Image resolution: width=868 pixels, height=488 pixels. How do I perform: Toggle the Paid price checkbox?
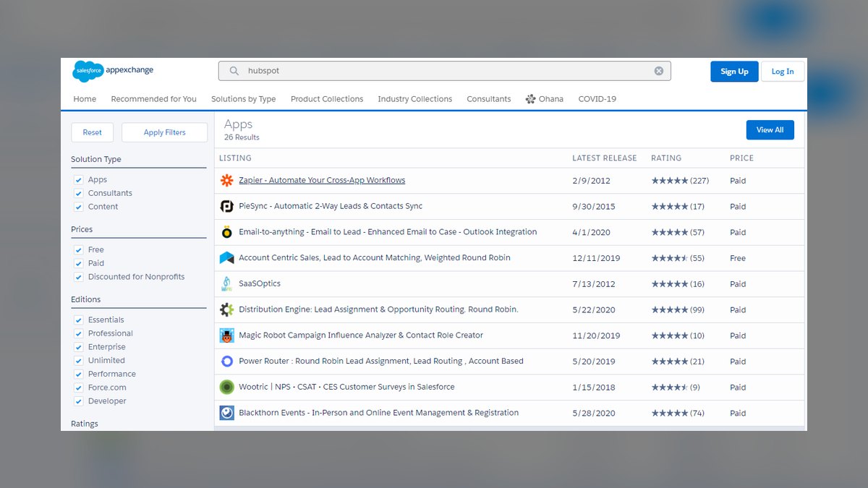[79, 263]
